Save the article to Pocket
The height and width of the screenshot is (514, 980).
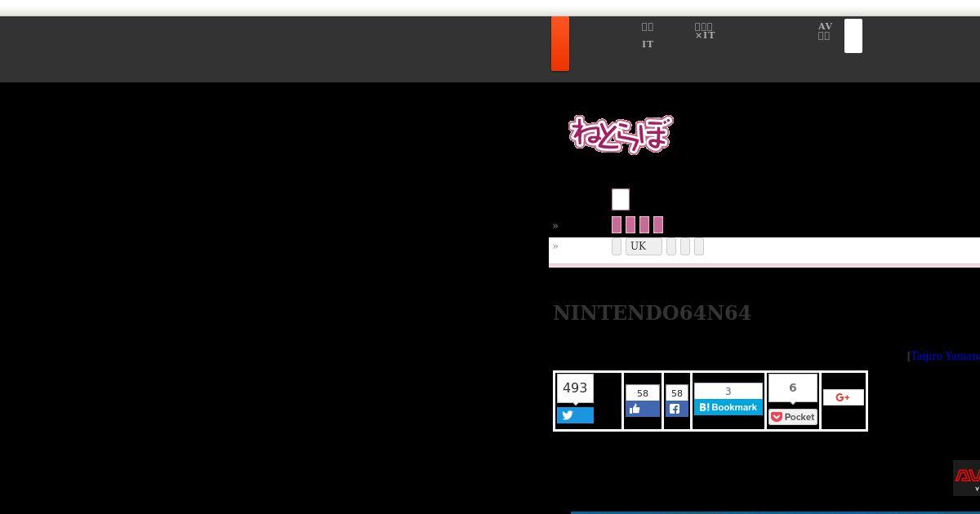792,417
